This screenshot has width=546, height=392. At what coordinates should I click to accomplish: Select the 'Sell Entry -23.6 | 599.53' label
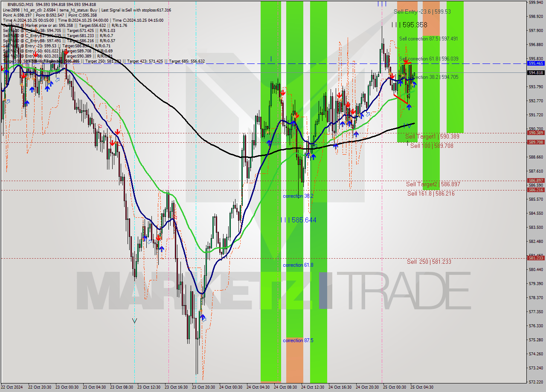click(422, 12)
